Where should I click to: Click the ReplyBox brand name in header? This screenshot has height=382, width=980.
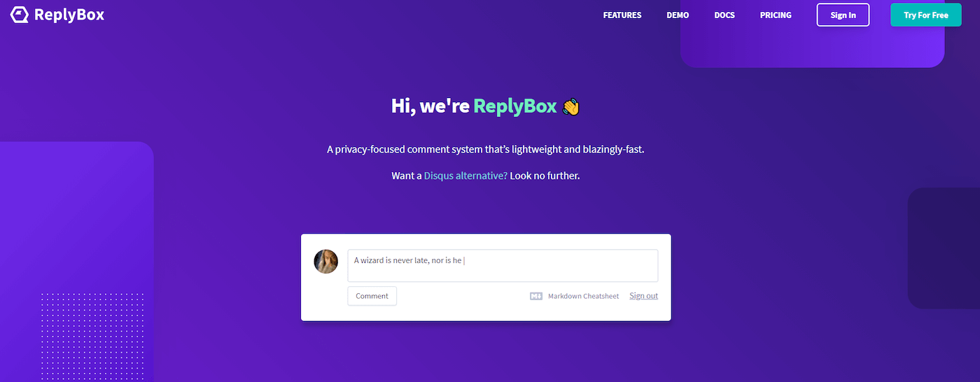69,15
